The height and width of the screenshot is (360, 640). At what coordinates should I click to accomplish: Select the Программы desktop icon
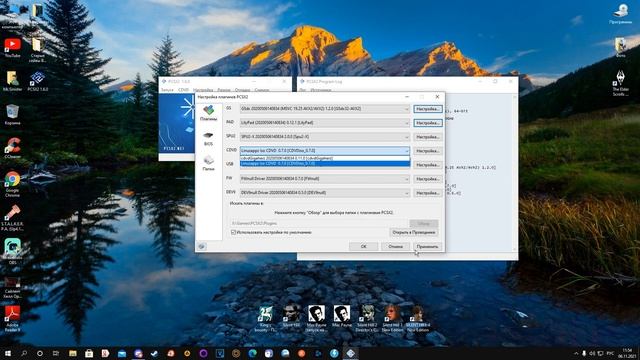[620, 14]
